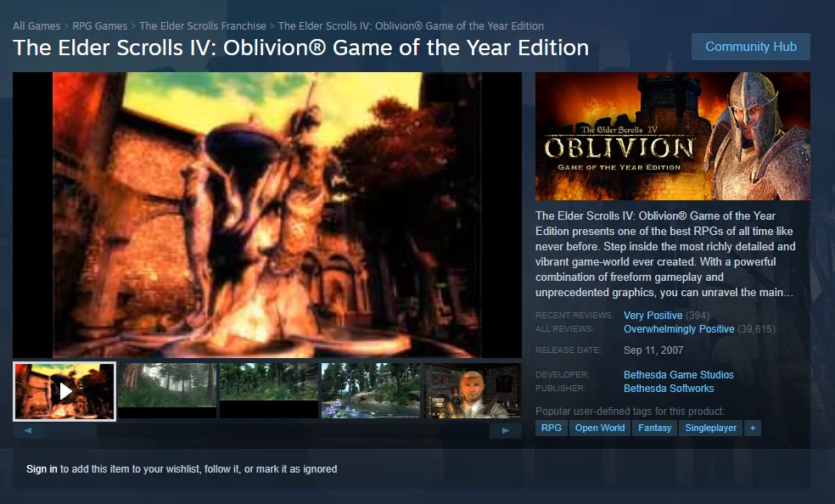835x504 pixels.
Task: Open the Community Hub
Action: click(x=751, y=47)
